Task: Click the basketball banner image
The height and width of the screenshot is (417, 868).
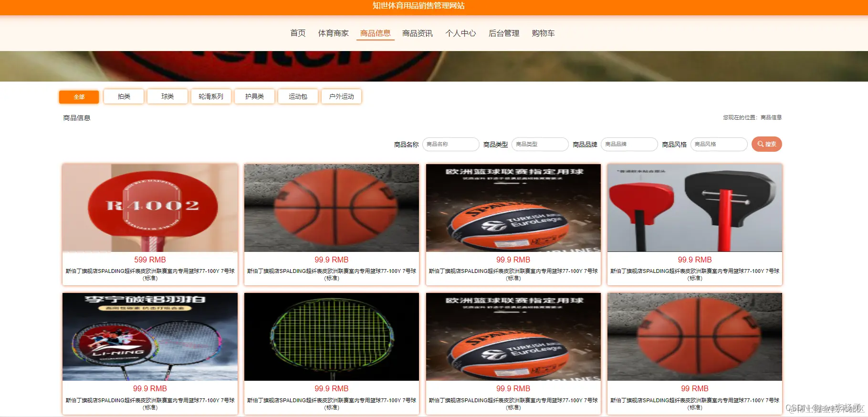Action: (x=434, y=66)
